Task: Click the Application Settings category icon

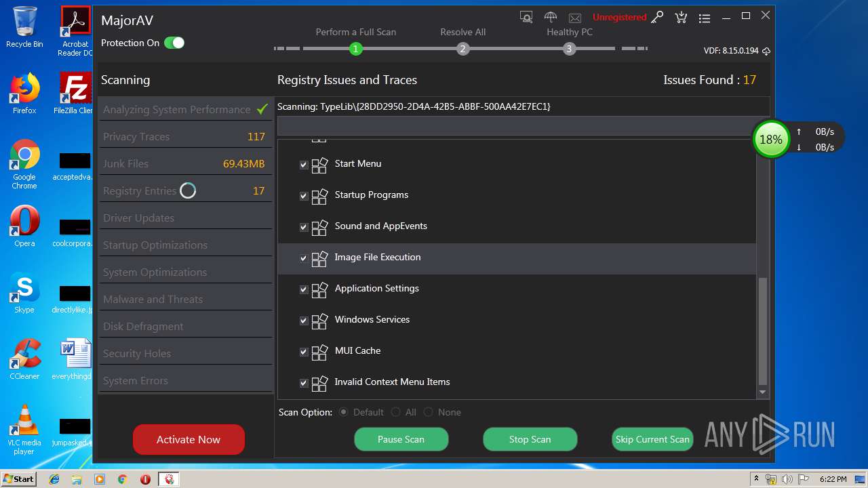Action: point(319,289)
